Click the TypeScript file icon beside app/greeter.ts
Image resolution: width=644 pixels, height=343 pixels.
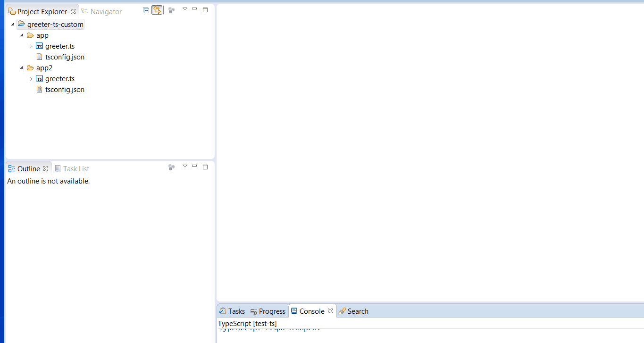click(x=40, y=46)
